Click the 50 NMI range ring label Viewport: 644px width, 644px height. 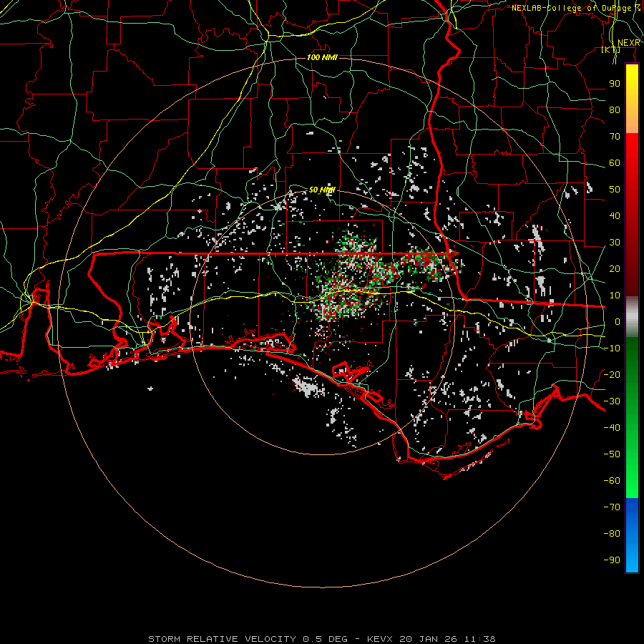coord(322,190)
